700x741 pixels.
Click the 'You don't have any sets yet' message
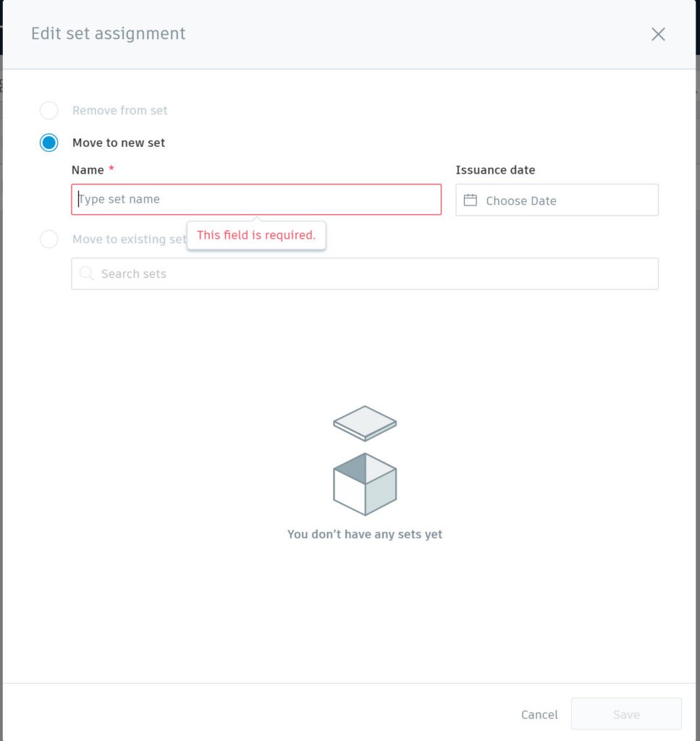pyautogui.click(x=365, y=534)
